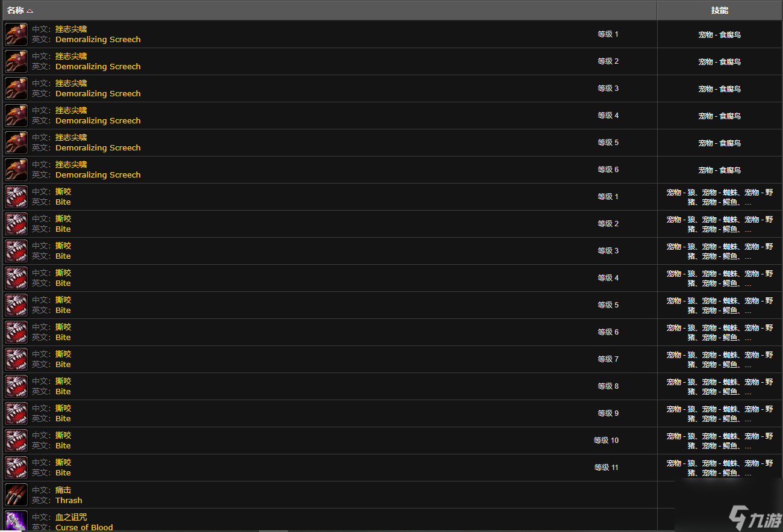This screenshot has height=532, width=783.
Task: Open Demoralizing Screech link for level 1
Action: (98, 40)
